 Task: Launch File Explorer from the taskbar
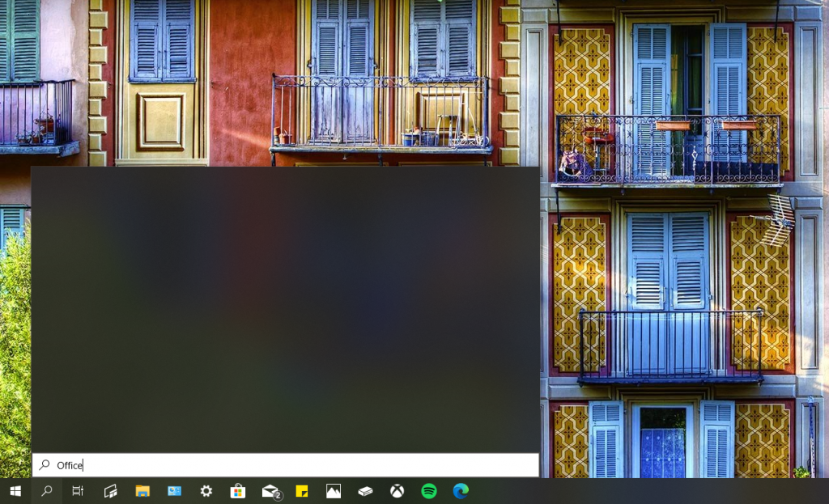coord(142,491)
